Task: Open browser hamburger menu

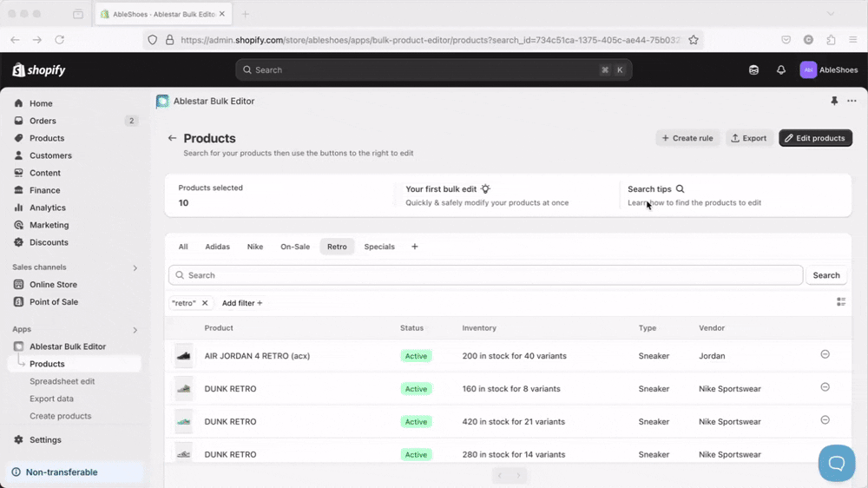Action: (853, 40)
